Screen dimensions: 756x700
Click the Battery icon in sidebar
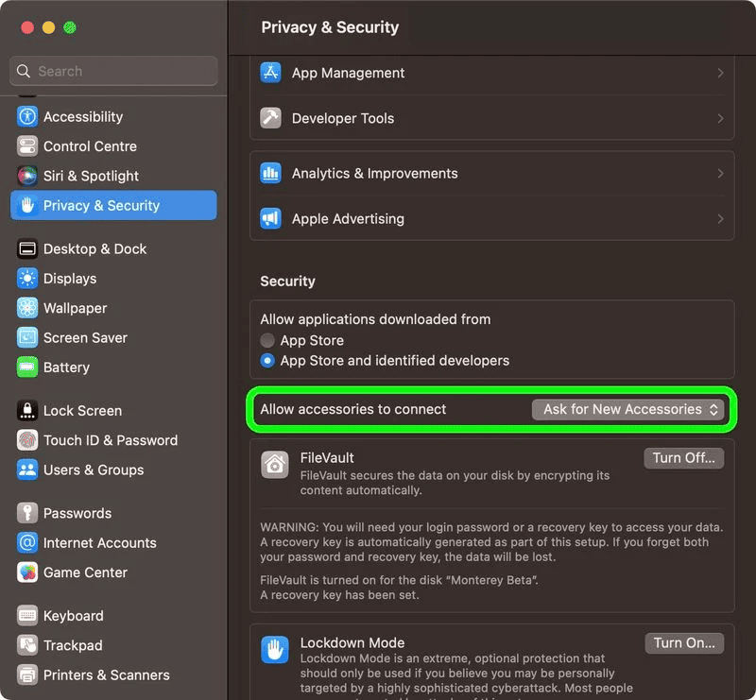tap(27, 367)
